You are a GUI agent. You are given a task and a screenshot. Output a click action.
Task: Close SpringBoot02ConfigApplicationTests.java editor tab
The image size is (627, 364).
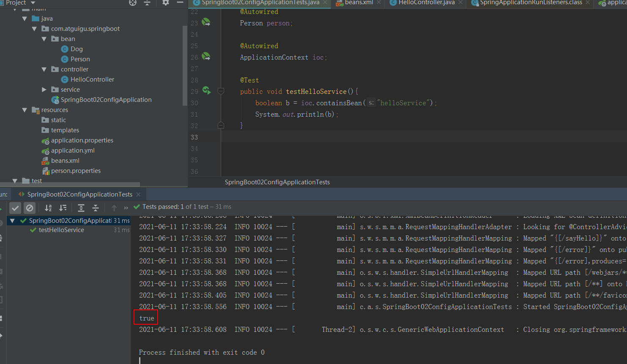[325, 3]
